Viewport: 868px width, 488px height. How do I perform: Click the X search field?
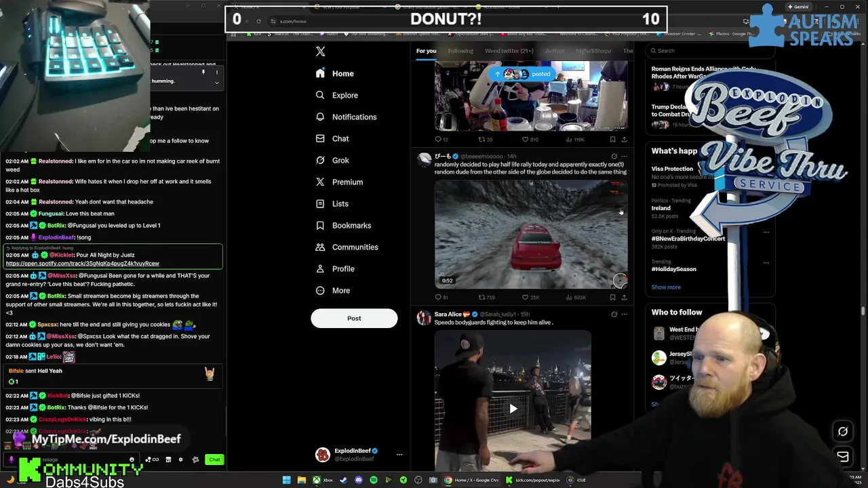(x=709, y=50)
